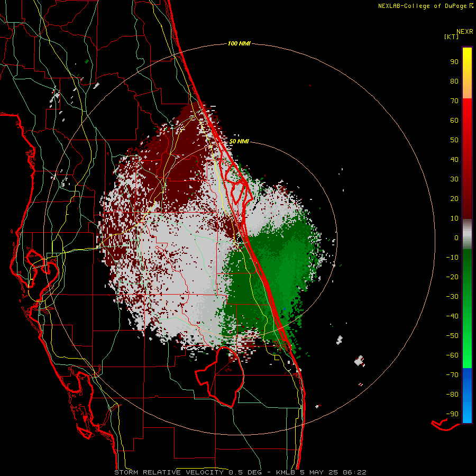Click the 30 value on the velocity scale
476x476 pixels.
(x=454, y=179)
